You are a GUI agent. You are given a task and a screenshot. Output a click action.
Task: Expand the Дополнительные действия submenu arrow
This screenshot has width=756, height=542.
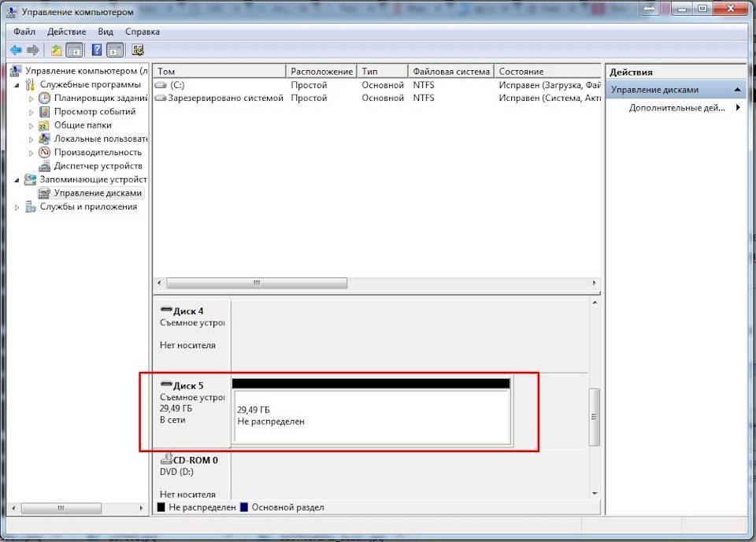[x=738, y=108]
